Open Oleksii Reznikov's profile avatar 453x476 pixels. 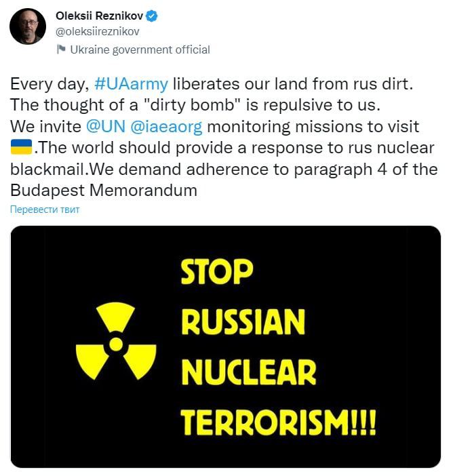[x=28, y=28]
